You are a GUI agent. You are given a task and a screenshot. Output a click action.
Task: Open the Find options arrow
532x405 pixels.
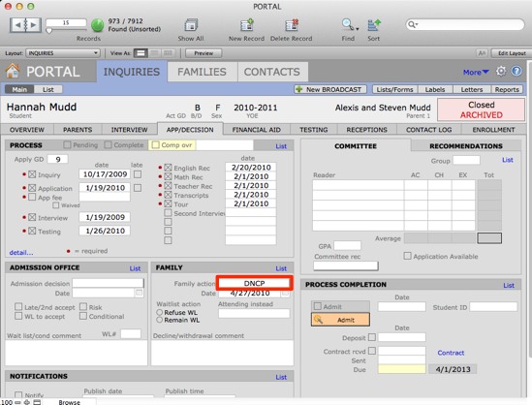point(358,29)
